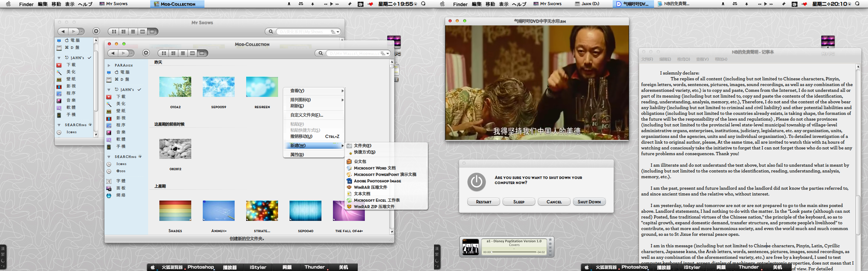
Task: Open search options dropdown in My Shows window
Action: (334, 32)
